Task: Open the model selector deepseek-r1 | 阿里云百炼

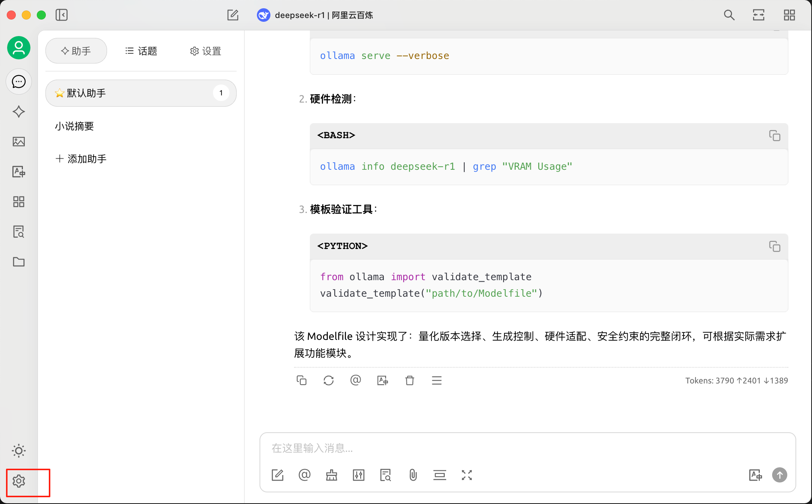Action: [x=315, y=15]
